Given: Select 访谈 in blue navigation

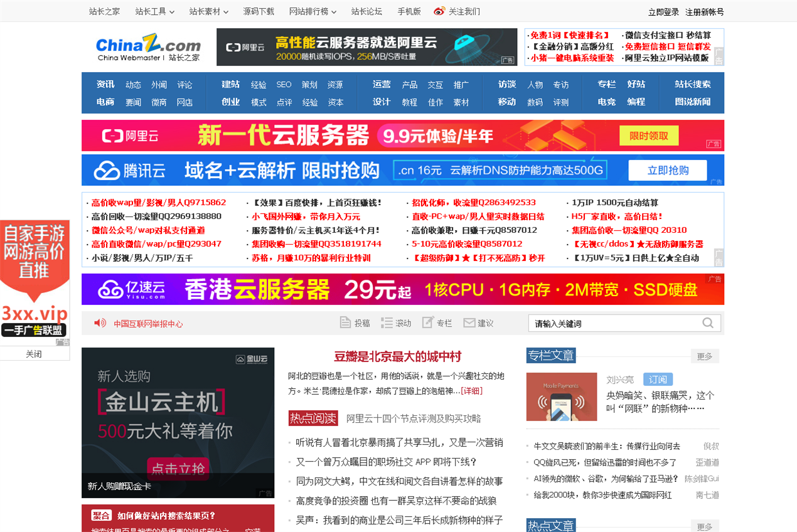Looking at the screenshot, I should pos(507,84).
